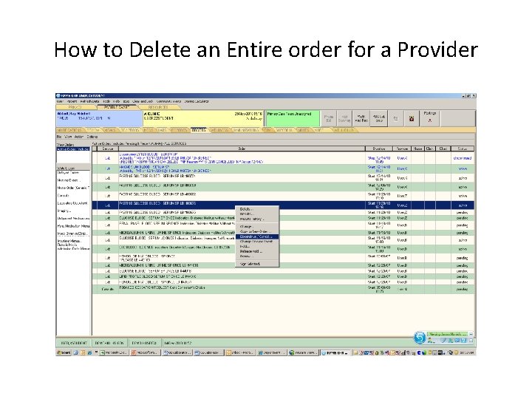The width and height of the screenshot is (532, 399).
Task: Select the RENAL PANEL order row
Action: coord(283,225)
